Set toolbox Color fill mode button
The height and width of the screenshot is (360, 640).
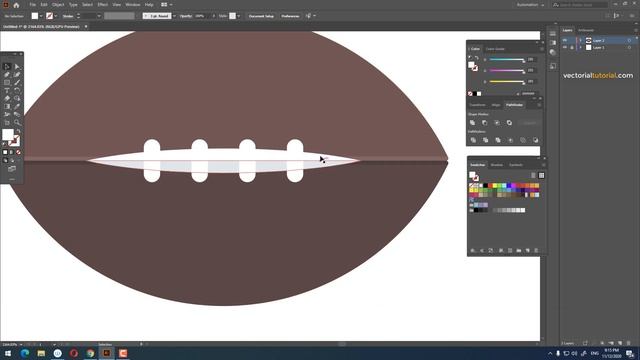pyautogui.click(x=5, y=152)
